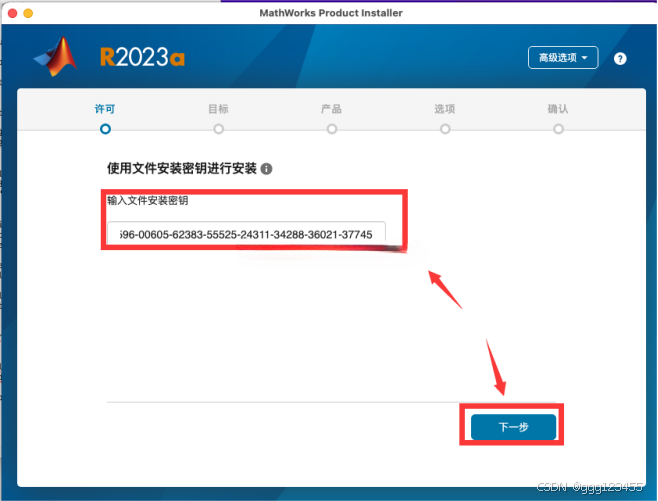Image resolution: width=658 pixels, height=501 pixels.
Task: Click the R2023a release label
Action: (142, 57)
